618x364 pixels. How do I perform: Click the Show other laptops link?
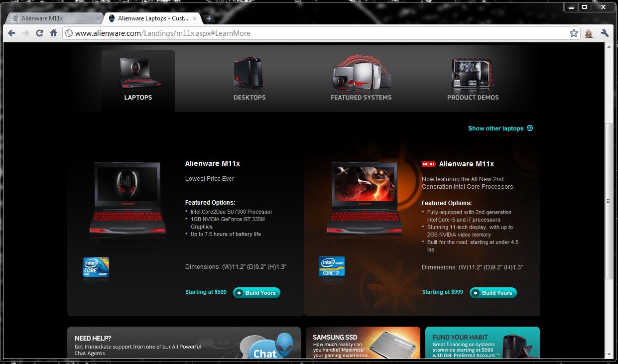495,128
